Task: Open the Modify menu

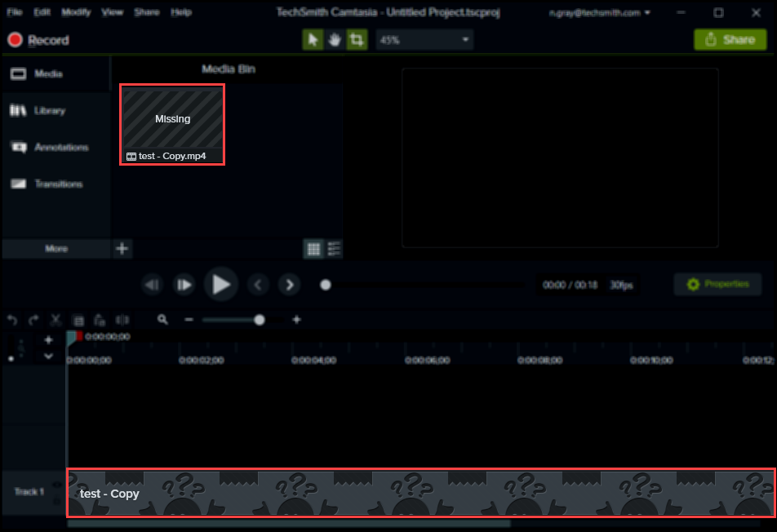Action: click(77, 13)
